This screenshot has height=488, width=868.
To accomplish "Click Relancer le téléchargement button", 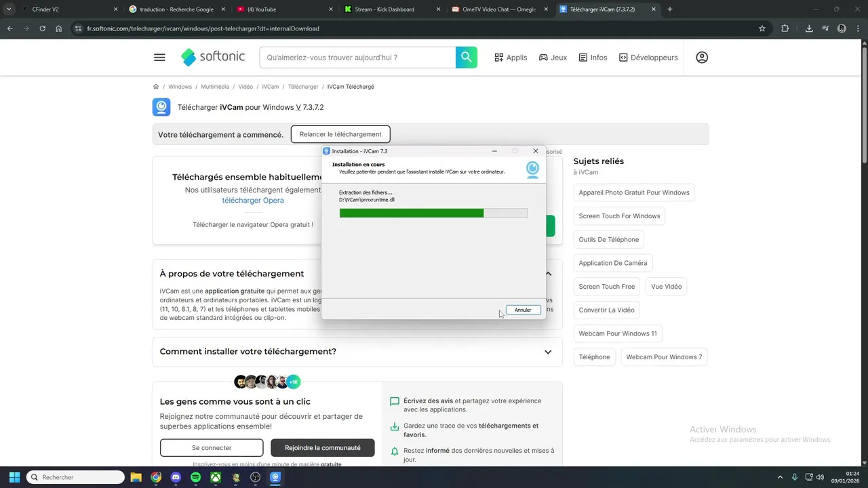I will pos(340,134).
